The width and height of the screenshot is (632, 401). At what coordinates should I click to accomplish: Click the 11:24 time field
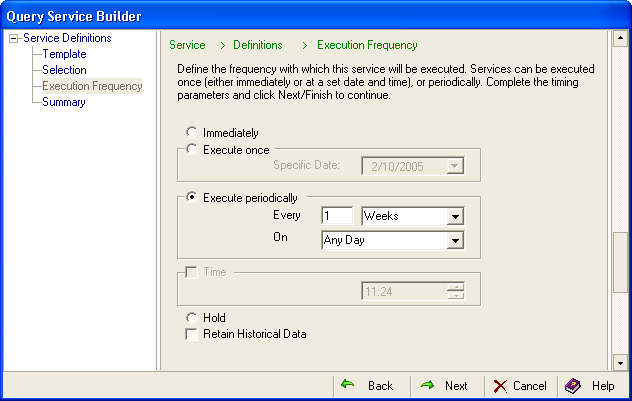(x=404, y=291)
